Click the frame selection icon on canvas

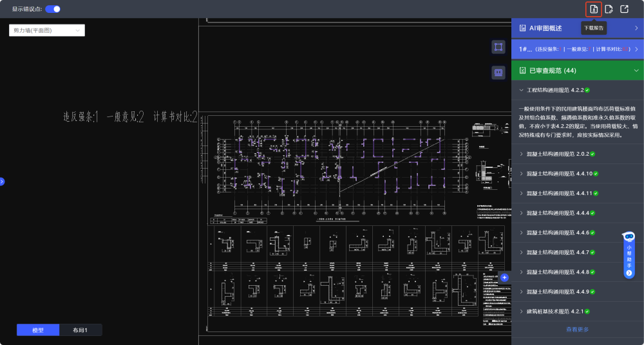(498, 47)
